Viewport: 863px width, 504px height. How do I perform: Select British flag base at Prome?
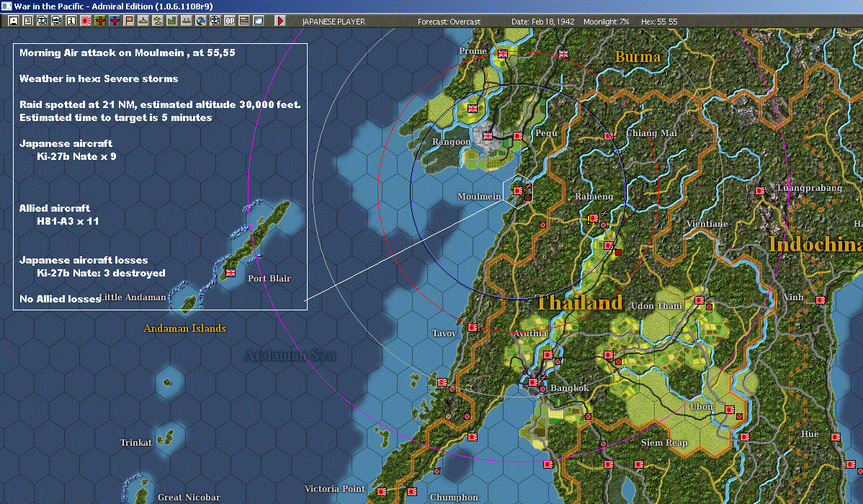click(x=503, y=53)
